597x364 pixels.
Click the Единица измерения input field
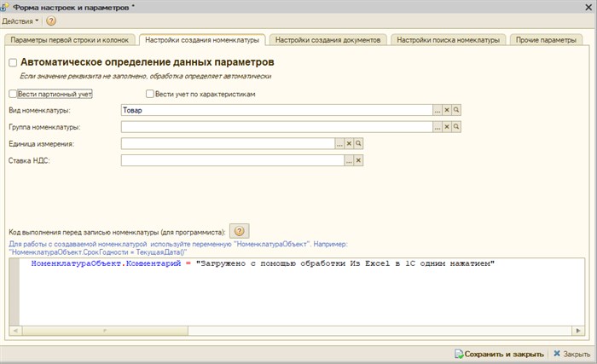(x=228, y=143)
